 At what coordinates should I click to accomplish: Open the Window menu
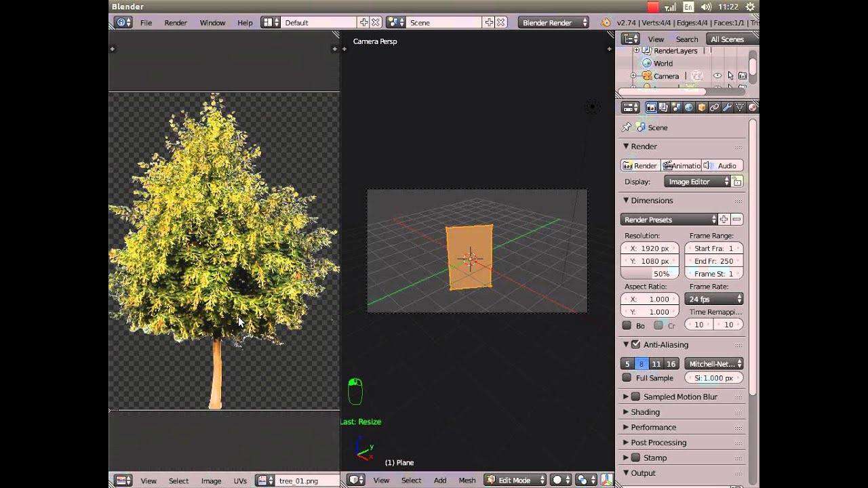pyautogui.click(x=212, y=22)
